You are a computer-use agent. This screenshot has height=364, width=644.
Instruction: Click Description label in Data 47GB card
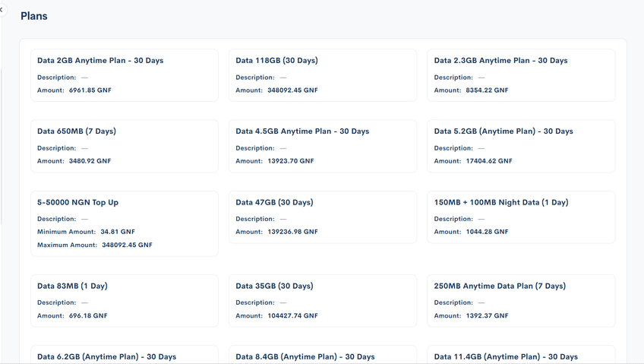pos(255,219)
